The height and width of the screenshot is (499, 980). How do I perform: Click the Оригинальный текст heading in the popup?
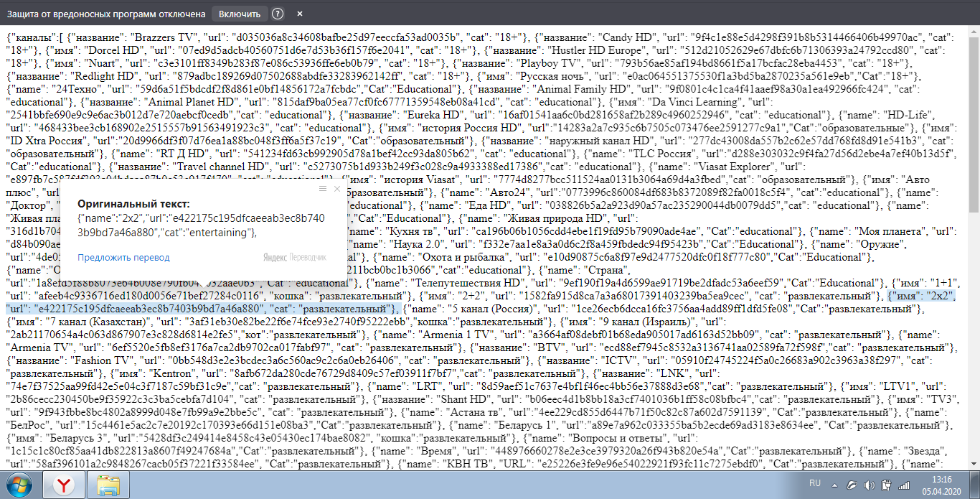[x=133, y=204]
